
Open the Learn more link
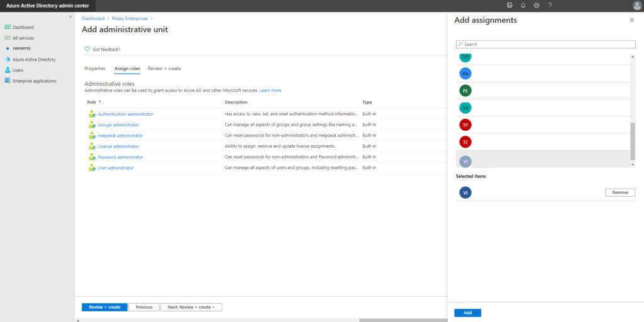[270, 91]
